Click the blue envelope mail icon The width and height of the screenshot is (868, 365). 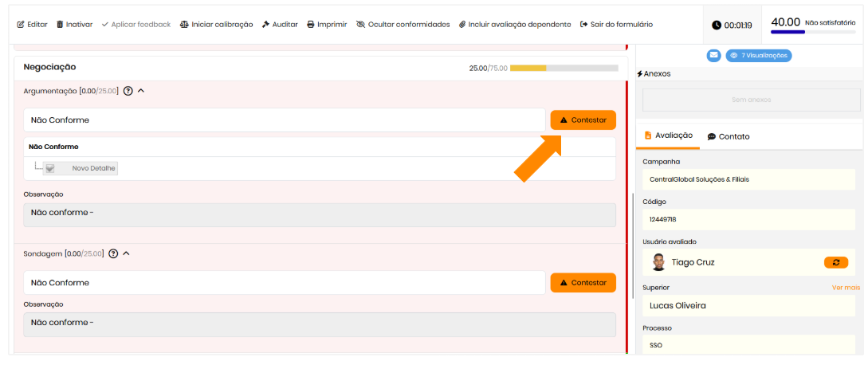(713, 56)
